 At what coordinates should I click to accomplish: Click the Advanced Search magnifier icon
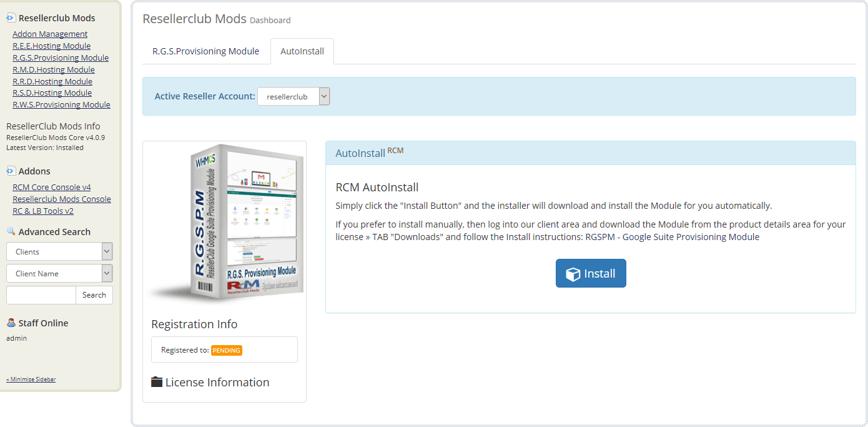pyautogui.click(x=11, y=231)
